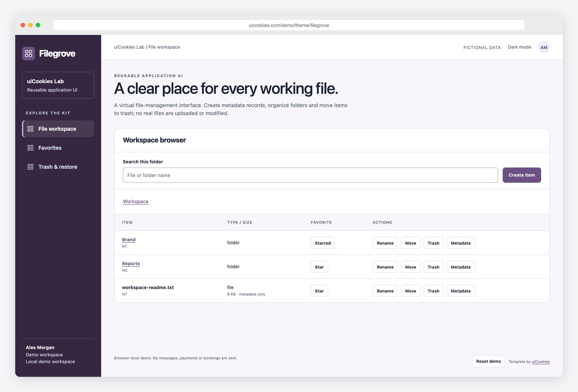Click Create item button

point(521,175)
